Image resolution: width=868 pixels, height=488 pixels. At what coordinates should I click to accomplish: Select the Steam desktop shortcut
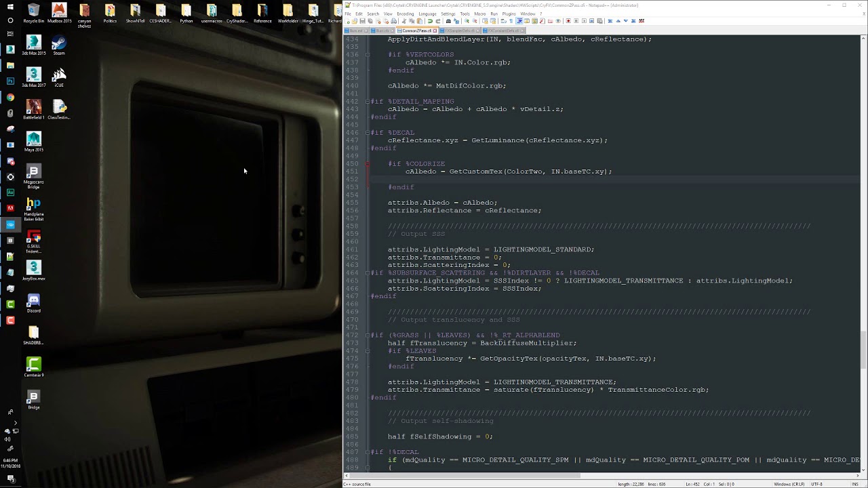point(59,45)
